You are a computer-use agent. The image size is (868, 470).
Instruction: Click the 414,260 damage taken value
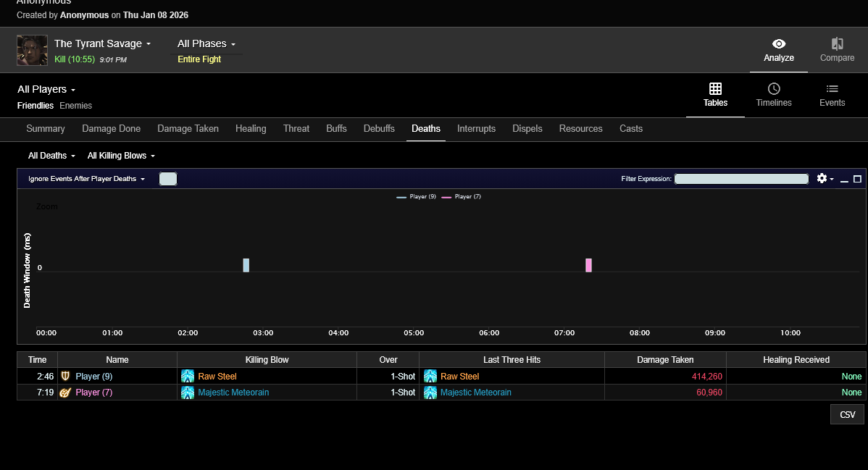click(x=707, y=377)
